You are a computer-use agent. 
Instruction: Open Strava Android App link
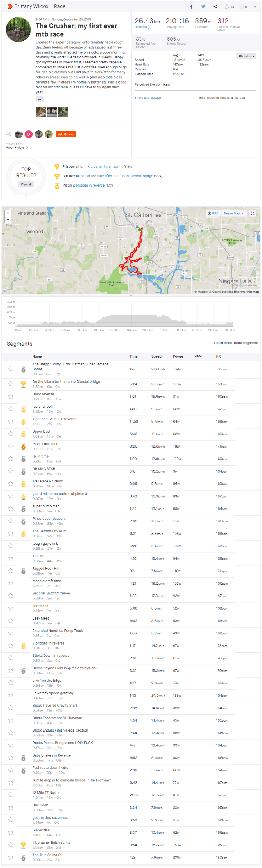click(148, 98)
